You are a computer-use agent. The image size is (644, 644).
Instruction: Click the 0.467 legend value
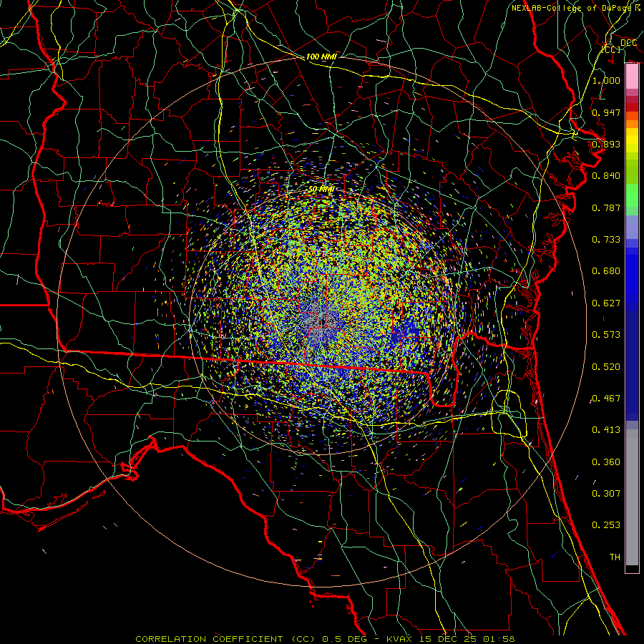tap(606, 398)
